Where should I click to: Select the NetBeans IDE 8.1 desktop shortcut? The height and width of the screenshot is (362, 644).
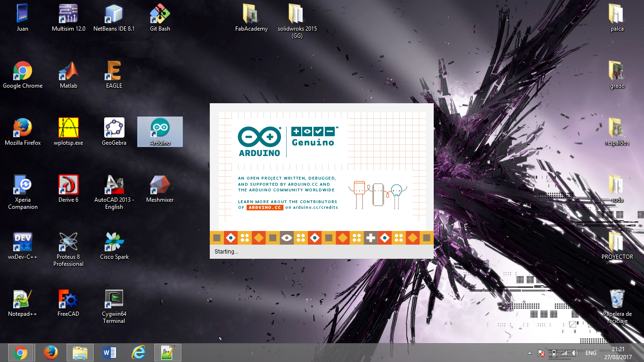[x=114, y=18]
